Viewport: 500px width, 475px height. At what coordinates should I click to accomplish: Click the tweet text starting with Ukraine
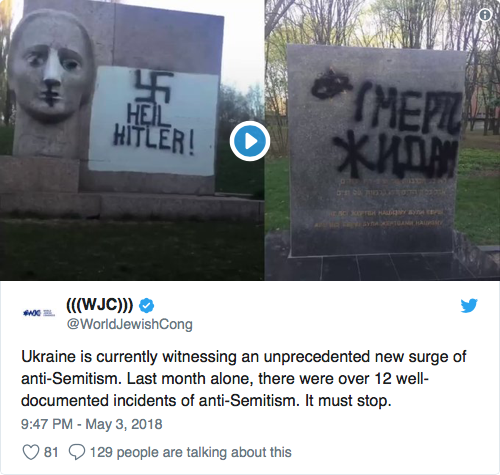click(244, 379)
